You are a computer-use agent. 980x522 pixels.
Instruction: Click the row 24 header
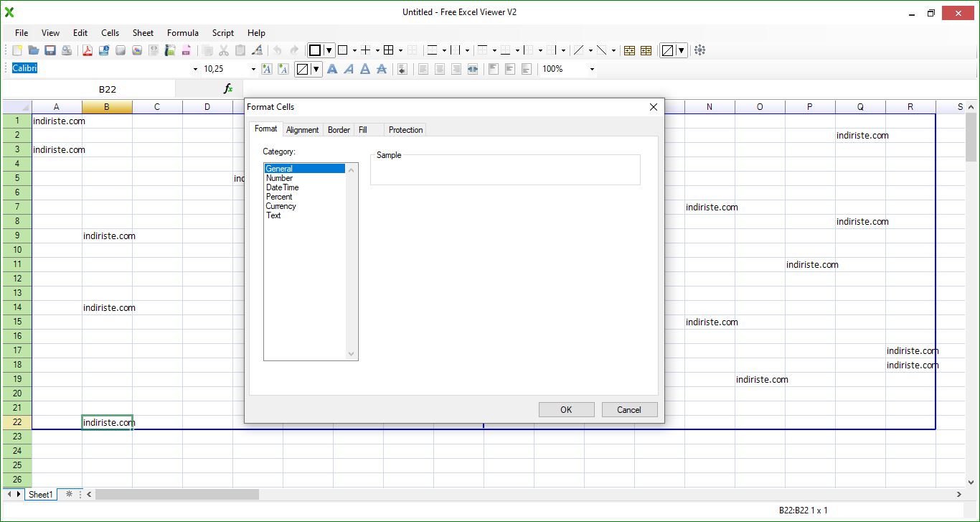(17, 451)
